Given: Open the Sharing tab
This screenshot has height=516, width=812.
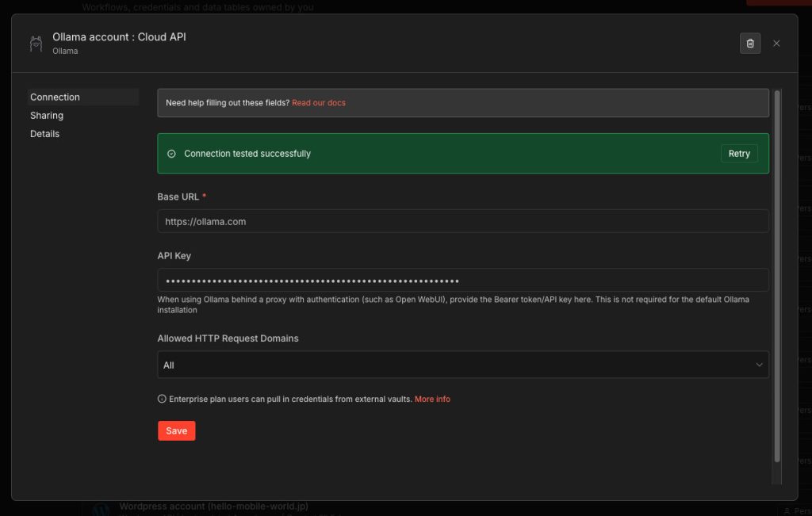Looking at the screenshot, I should click(x=47, y=116).
